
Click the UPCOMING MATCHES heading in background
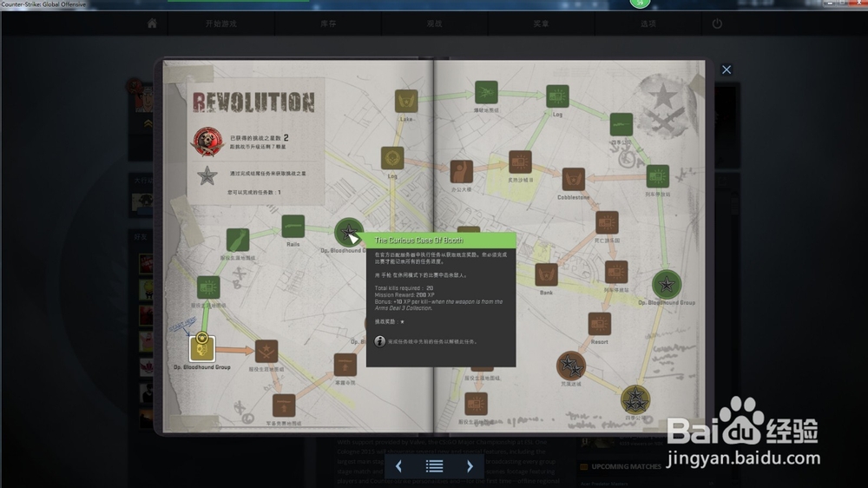[626, 466]
